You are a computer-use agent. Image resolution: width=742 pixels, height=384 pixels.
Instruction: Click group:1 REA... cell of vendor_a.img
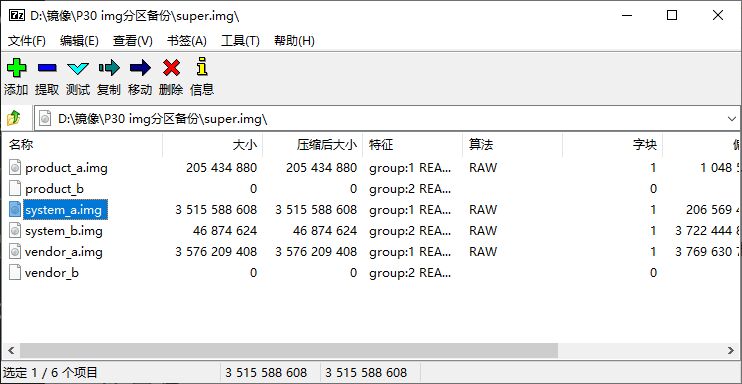click(410, 251)
